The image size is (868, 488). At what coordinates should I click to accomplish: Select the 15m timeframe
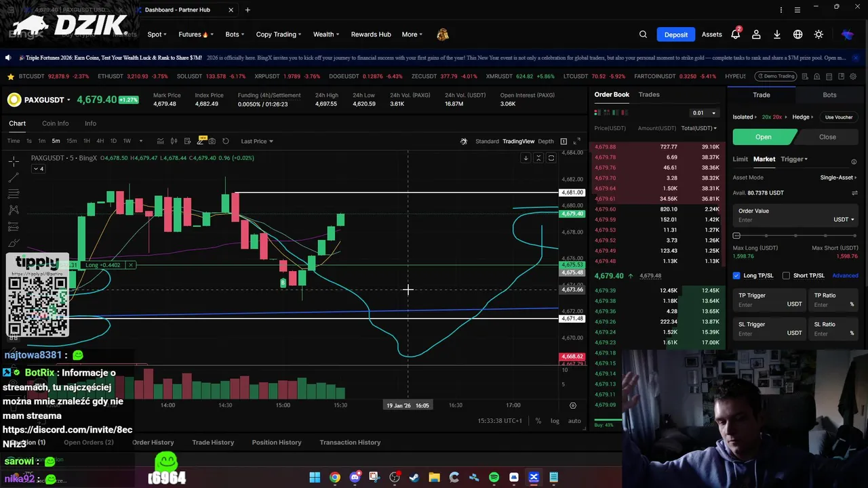[71, 141]
